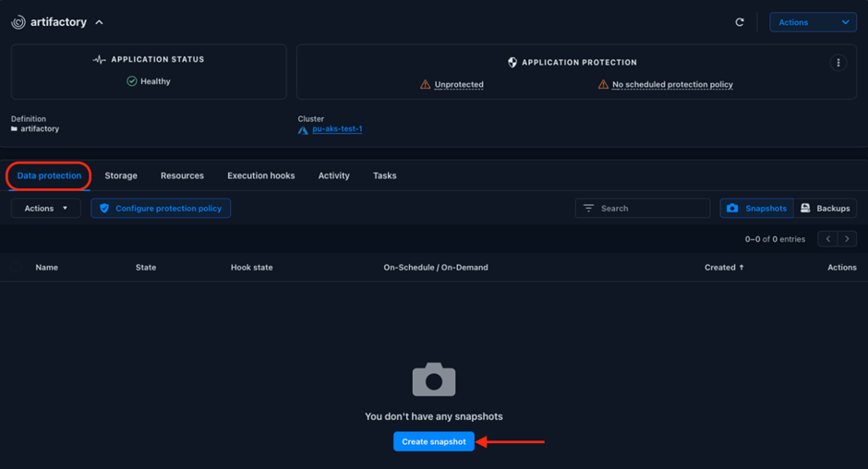Toggle the select-all checkbox in table header
868x469 pixels.
pos(16,268)
